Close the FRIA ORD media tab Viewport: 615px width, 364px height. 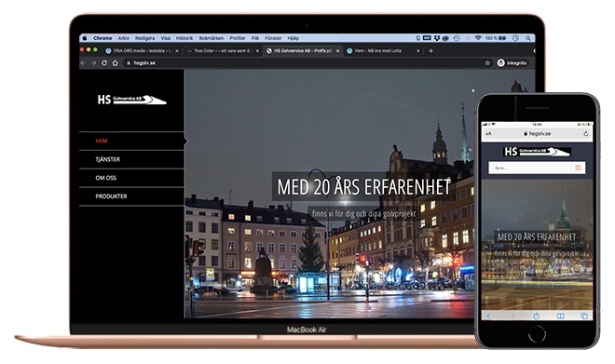coord(177,51)
